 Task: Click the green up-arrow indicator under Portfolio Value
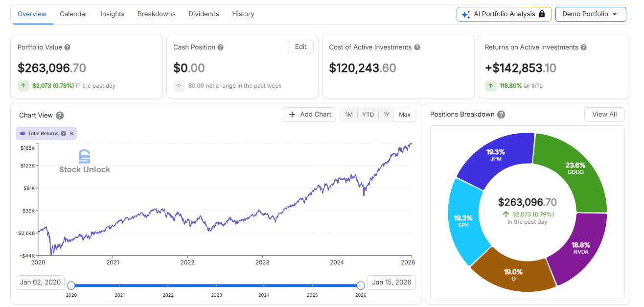click(23, 86)
